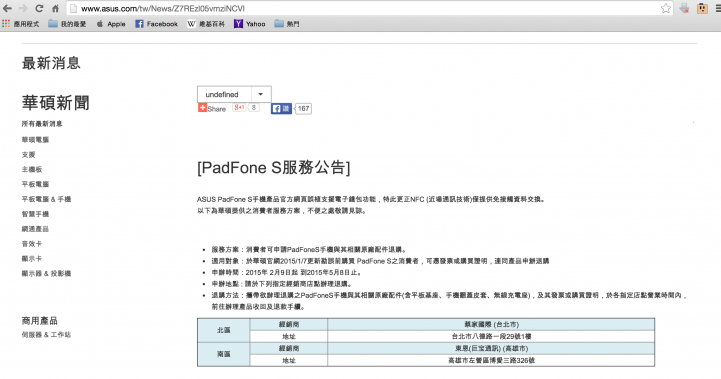721x379 pixels.
Task: Open the 熱門 bookmarks folder
Action: (287, 24)
